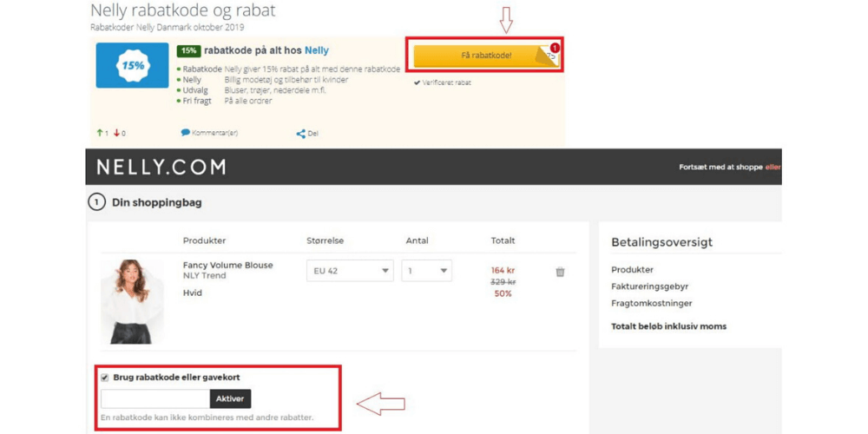Uncheck Brug rabatkode eller gavekort checkbox
The image size is (868, 434).
tap(105, 378)
